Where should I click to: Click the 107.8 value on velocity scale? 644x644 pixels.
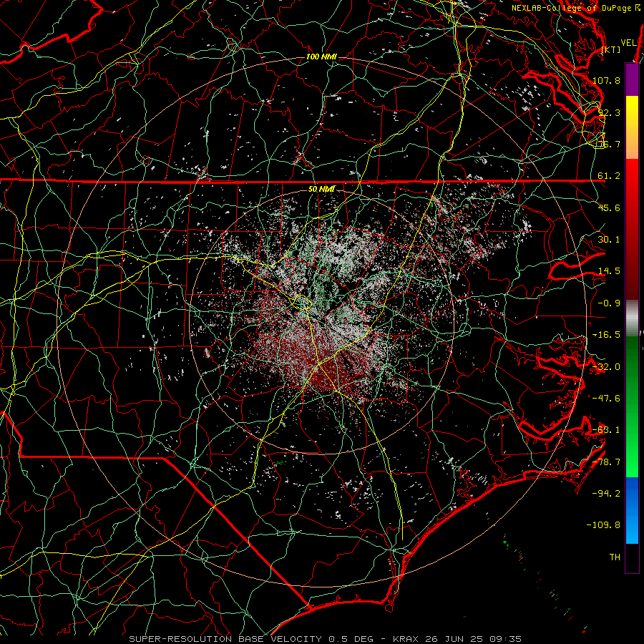(x=606, y=80)
